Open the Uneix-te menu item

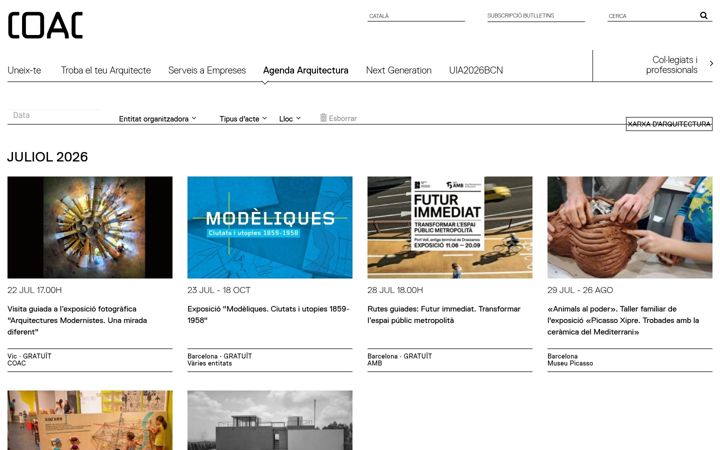24,70
